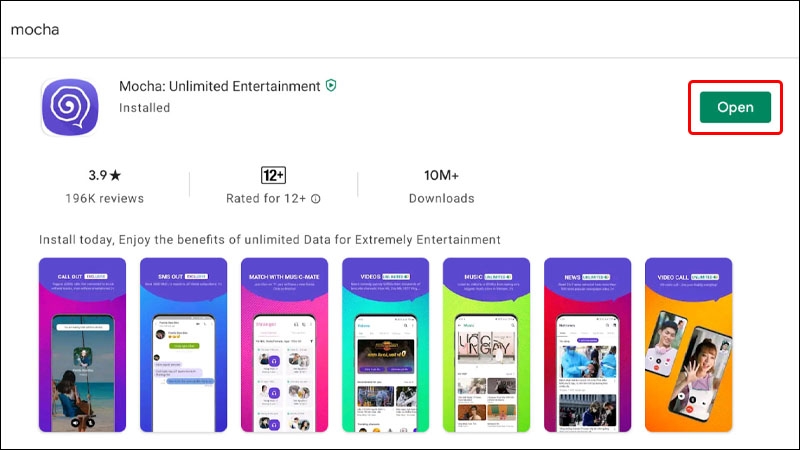This screenshot has height=450, width=800.
Task: Tap the 'Install today, Enjoy the benefits' description
Action: point(269,240)
